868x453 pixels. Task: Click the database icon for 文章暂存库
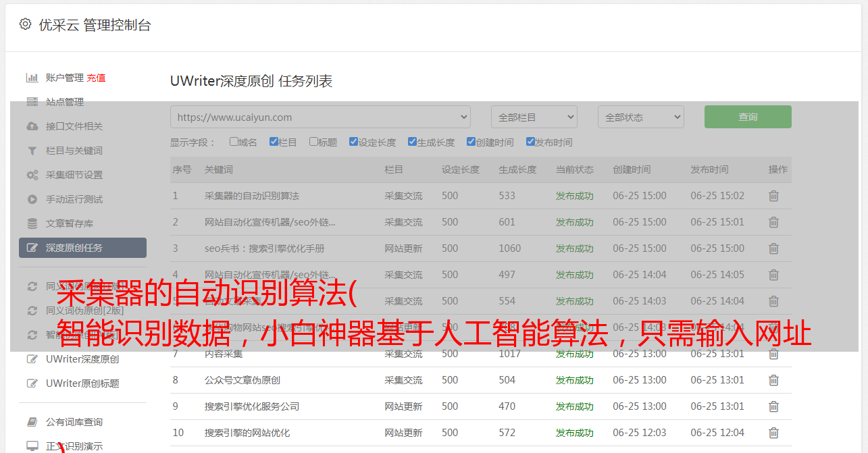point(32,223)
